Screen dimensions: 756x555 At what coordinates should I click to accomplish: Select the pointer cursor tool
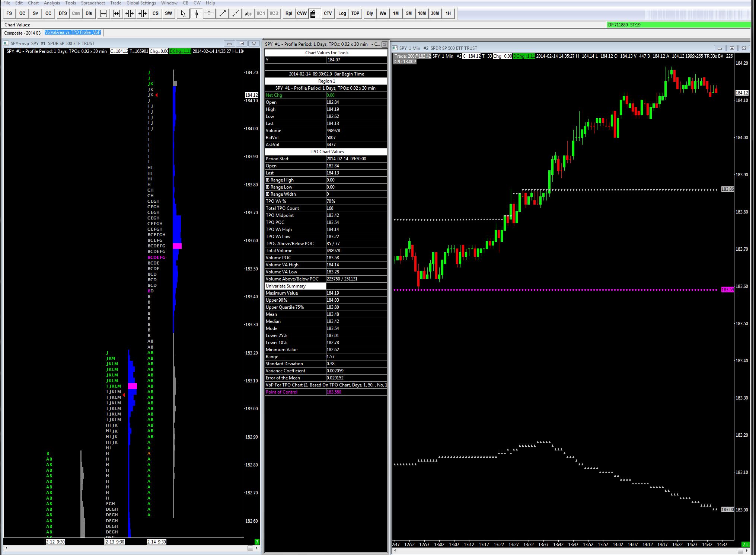(182, 13)
